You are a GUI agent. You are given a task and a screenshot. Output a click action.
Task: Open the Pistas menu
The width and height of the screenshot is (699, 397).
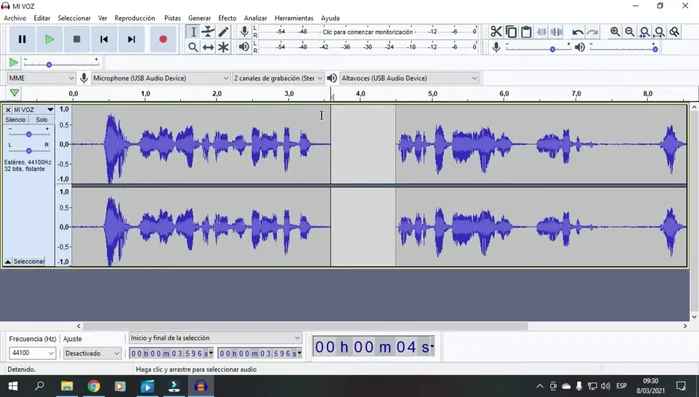(x=172, y=18)
